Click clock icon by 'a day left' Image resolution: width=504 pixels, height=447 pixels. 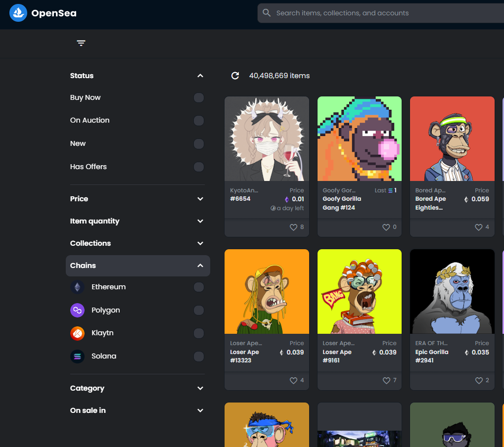pos(273,208)
